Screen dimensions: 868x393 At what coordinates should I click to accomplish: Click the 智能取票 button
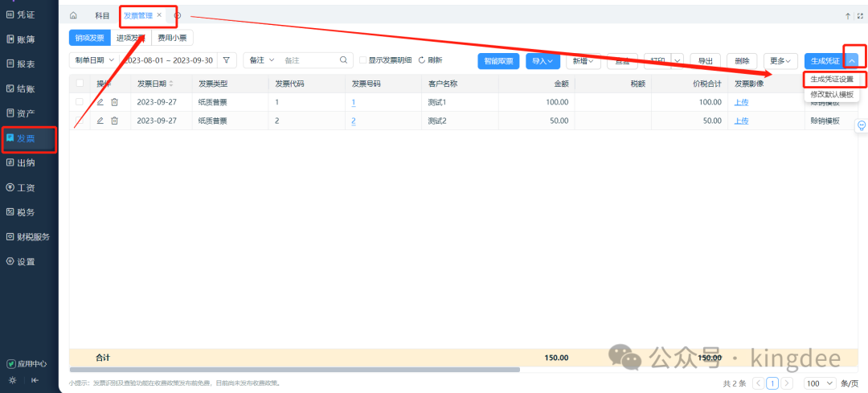click(498, 61)
